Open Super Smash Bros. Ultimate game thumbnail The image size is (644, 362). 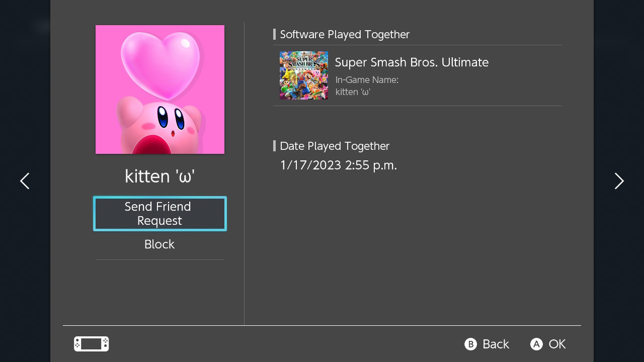coord(304,75)
